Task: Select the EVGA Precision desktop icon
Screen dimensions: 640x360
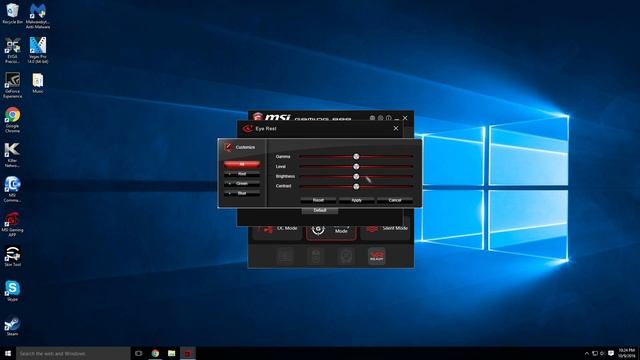Action: [x=12, y=51]
